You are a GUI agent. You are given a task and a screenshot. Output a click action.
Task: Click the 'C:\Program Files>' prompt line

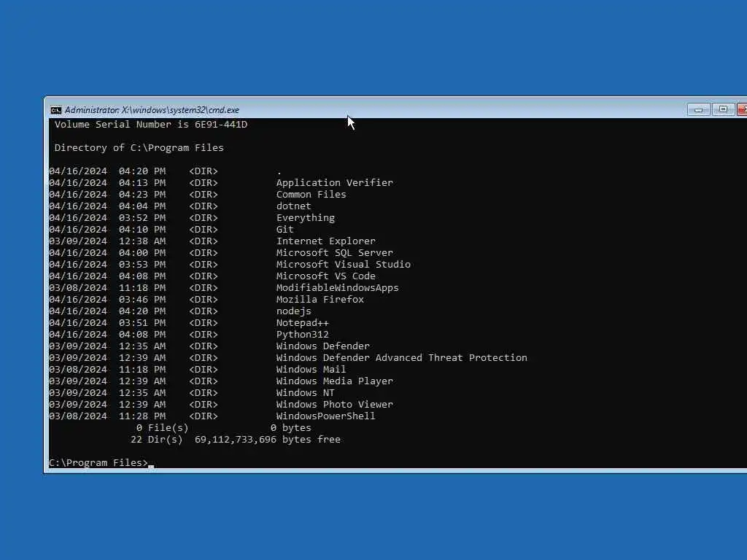tap(98, 463)
